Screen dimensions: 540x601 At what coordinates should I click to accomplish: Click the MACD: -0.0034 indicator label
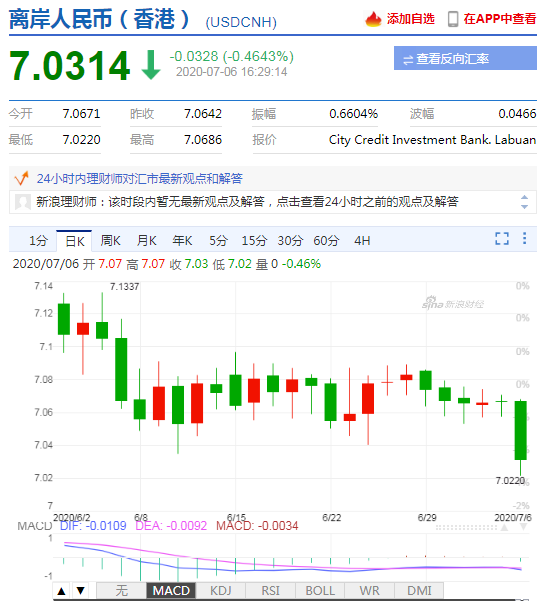pyautogui.click(x=257, y=525)
